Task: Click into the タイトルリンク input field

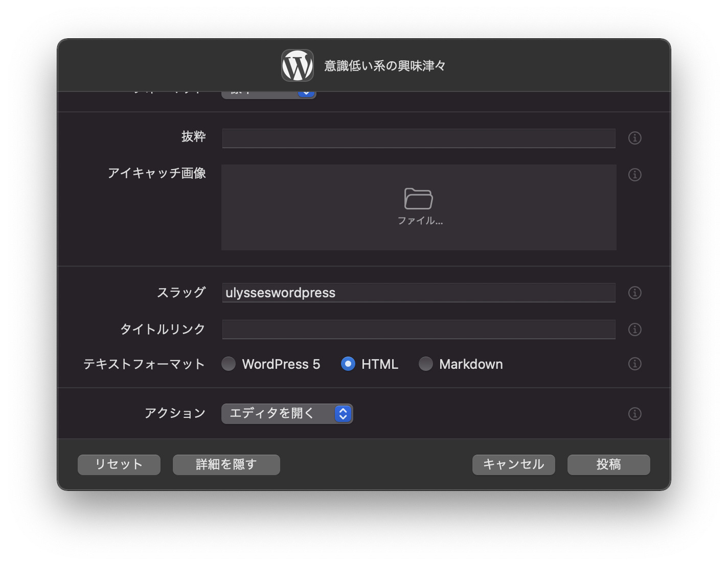Action: click(419, 329)
